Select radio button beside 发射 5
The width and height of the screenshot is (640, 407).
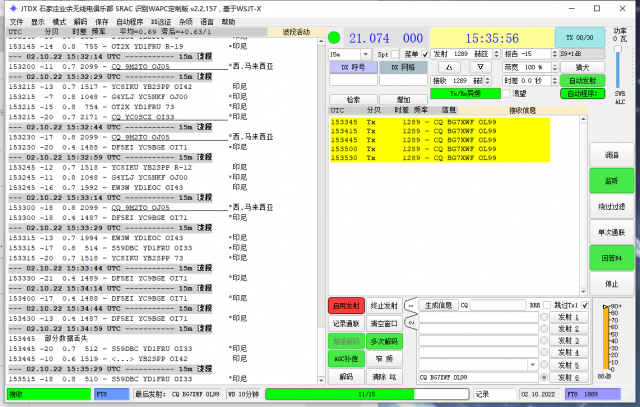coord(544,365)
